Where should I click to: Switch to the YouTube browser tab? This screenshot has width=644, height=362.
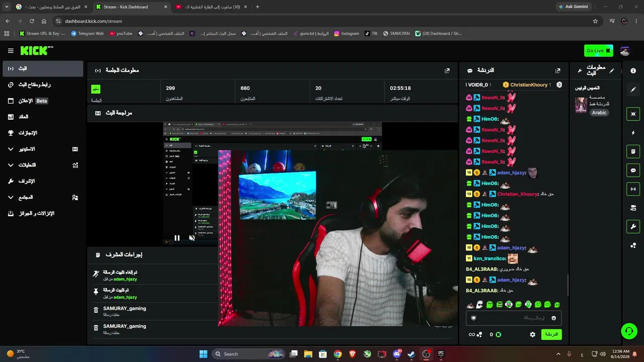[x=211, y=7]
